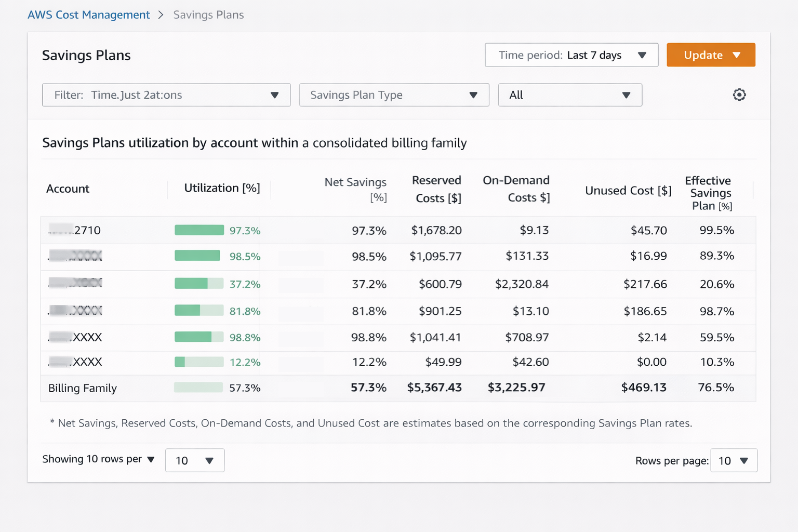Sort by the Net Savings [%] column header
This screenshot has width=798, height=532.
(x=355, y=190)
